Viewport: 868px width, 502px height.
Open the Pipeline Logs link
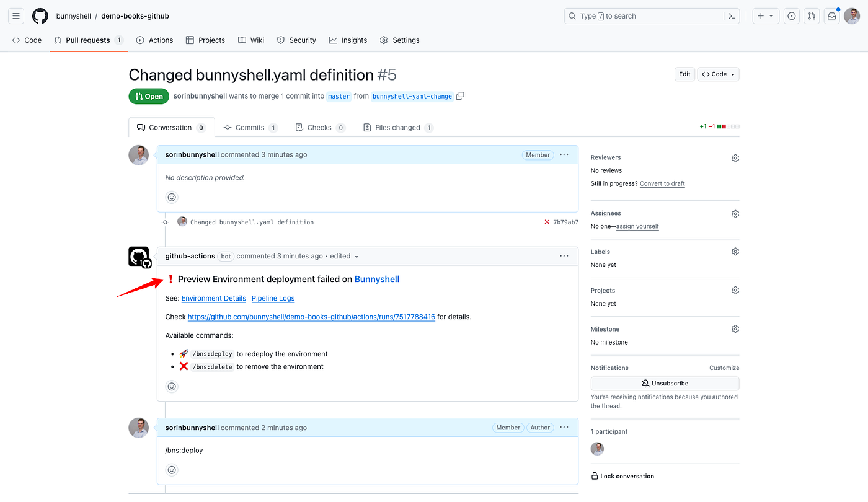coord(273,298)
